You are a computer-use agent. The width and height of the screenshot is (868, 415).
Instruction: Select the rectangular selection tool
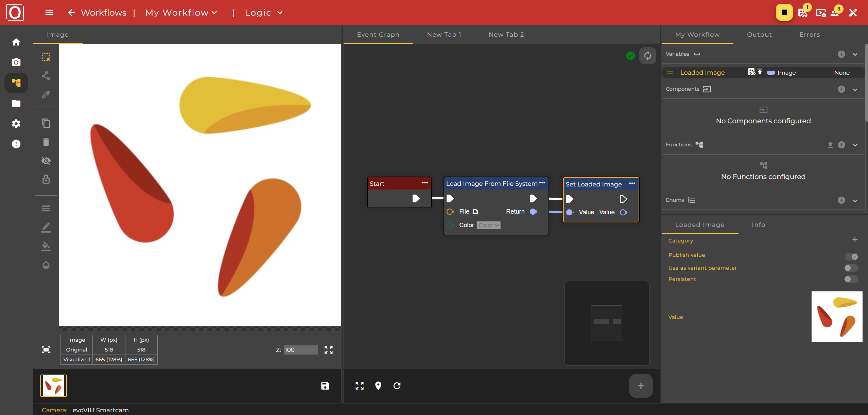pyautogui.click(x=46, y=57)
